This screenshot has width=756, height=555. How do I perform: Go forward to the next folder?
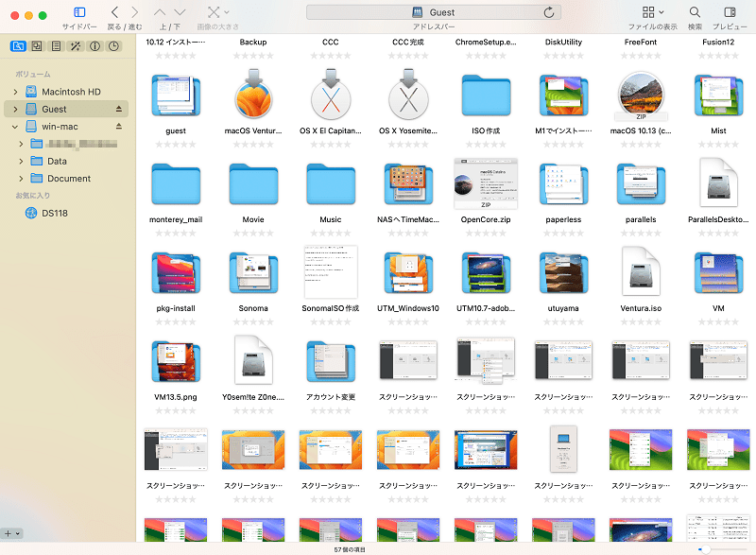pos(134,12)
